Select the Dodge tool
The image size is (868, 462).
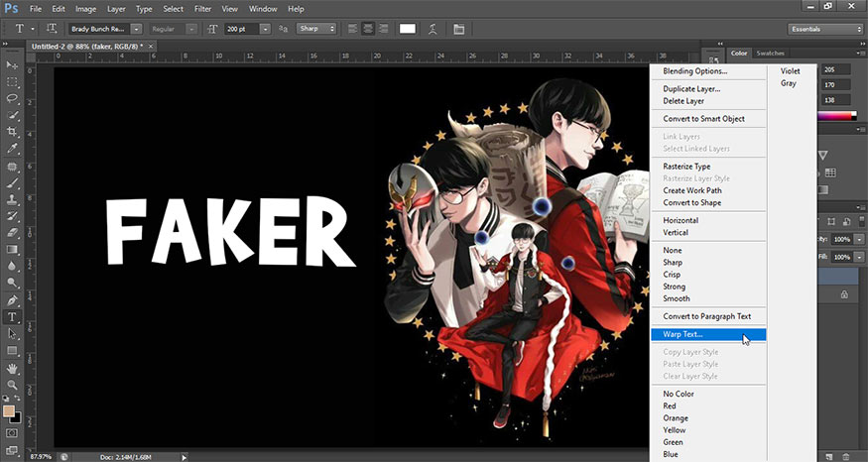pyautogui.click(x=12, y=283)
